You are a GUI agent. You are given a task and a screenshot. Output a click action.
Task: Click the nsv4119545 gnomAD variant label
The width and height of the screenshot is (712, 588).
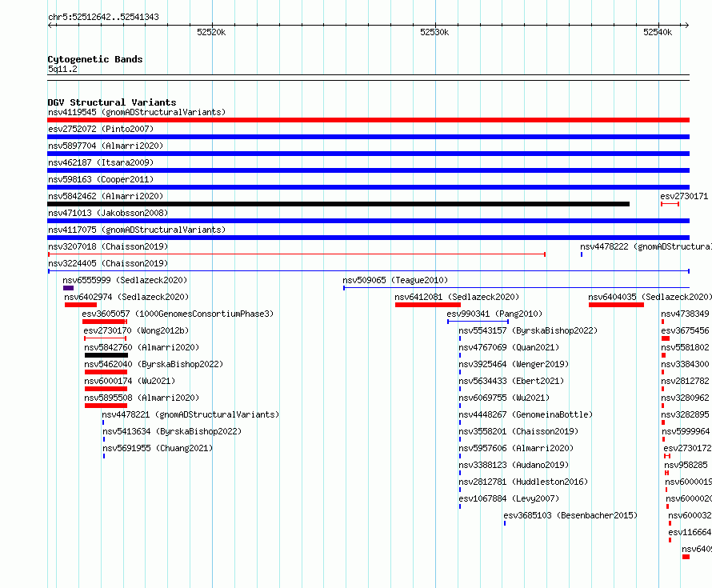pyautogui.click(x=137, y=112)
